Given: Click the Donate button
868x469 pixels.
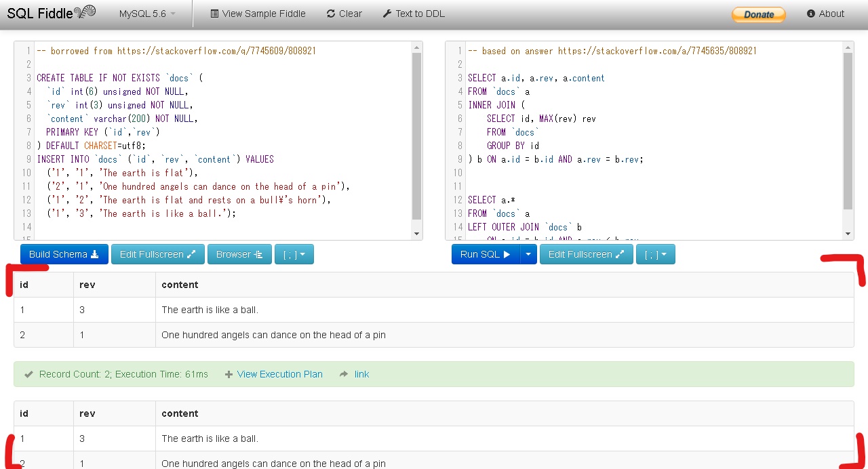Looking at the screenshot, I should 757,13.
